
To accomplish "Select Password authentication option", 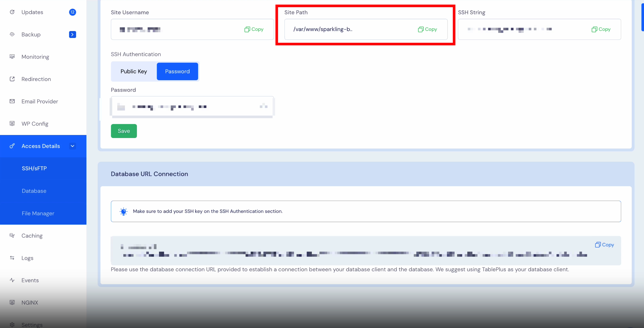I will [177, 71].
